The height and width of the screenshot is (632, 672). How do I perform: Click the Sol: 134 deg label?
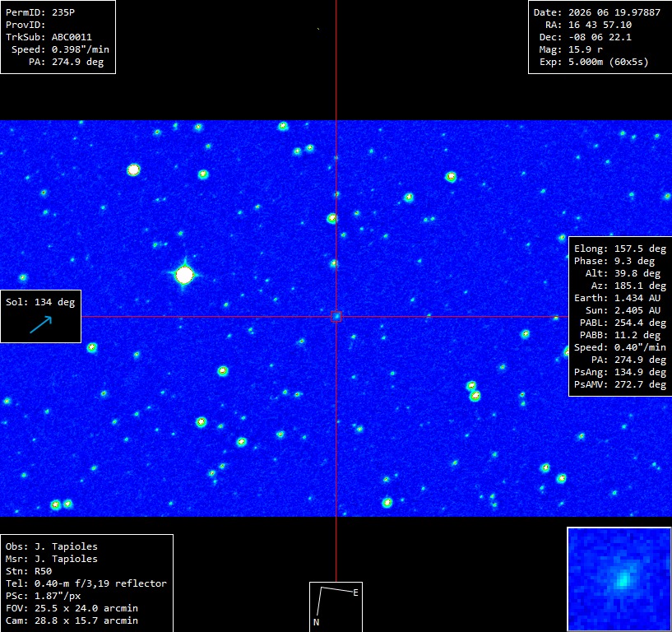[40, 302]
